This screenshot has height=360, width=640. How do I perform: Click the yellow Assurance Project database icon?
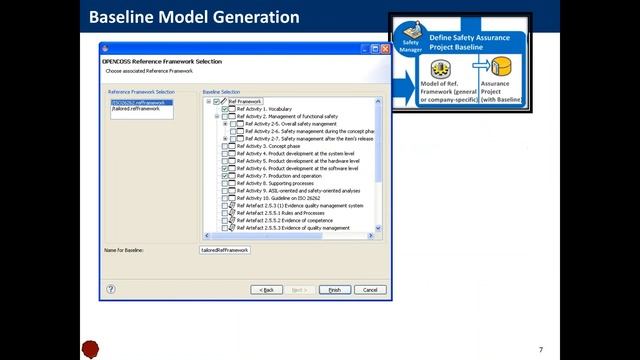501,66
